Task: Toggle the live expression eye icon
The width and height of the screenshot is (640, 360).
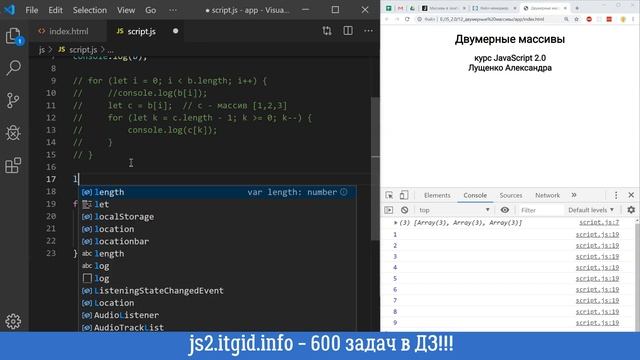Action: (505, 210)
